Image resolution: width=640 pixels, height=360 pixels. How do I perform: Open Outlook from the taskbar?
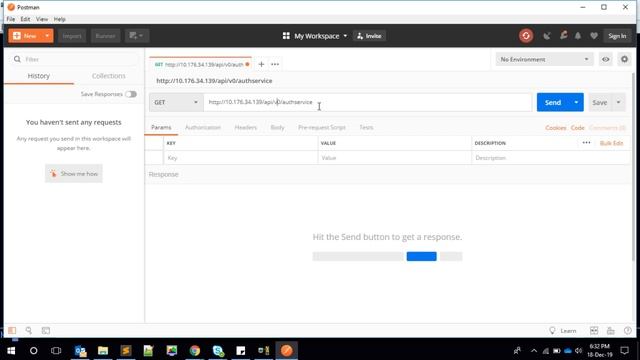tap(80, 351)
